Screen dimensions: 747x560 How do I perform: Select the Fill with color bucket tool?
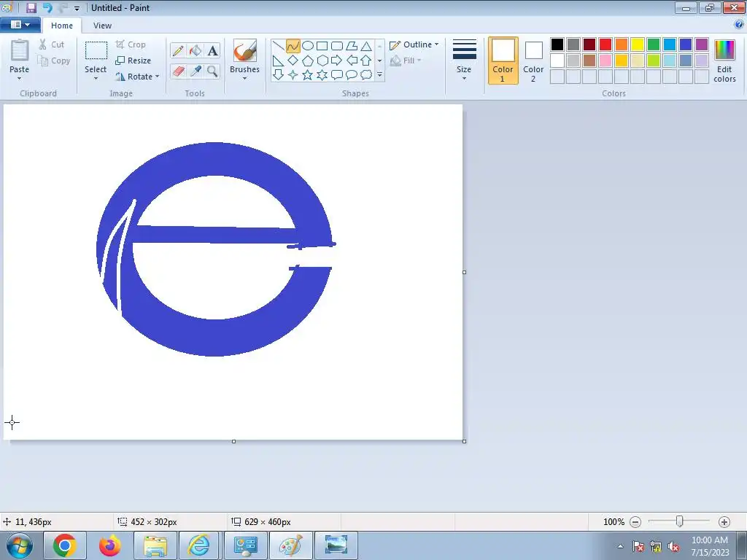click(x=196, y=50)
